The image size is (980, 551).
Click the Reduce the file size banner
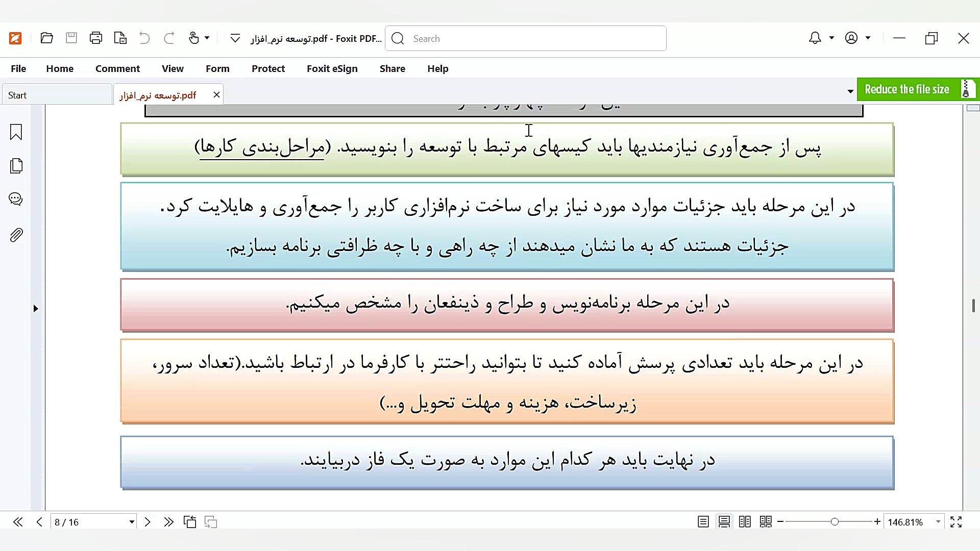(918, 89)
